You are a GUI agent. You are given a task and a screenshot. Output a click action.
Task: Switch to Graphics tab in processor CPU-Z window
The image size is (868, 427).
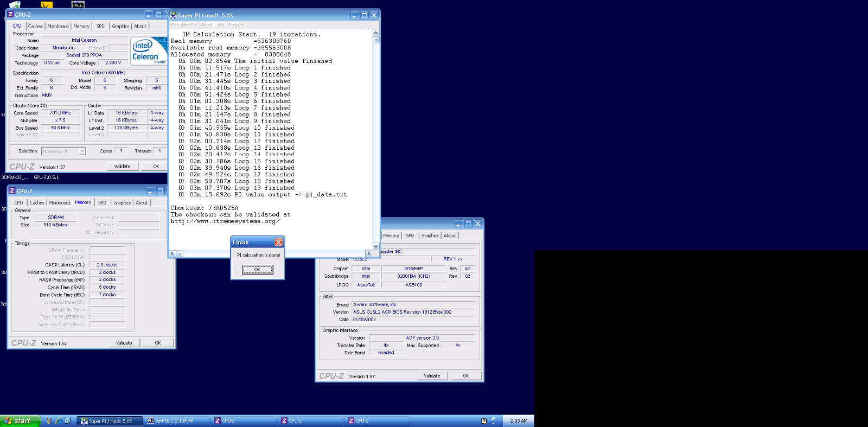pos(120,26)
